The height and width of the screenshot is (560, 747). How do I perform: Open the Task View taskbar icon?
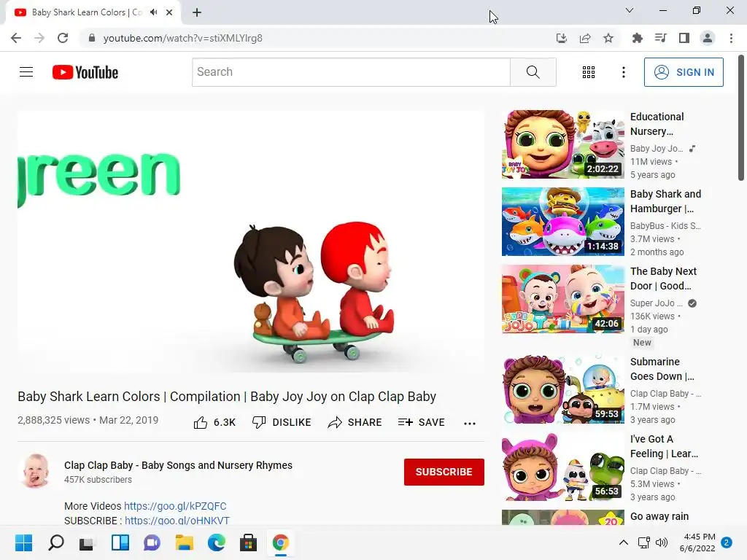click(87, 542)
